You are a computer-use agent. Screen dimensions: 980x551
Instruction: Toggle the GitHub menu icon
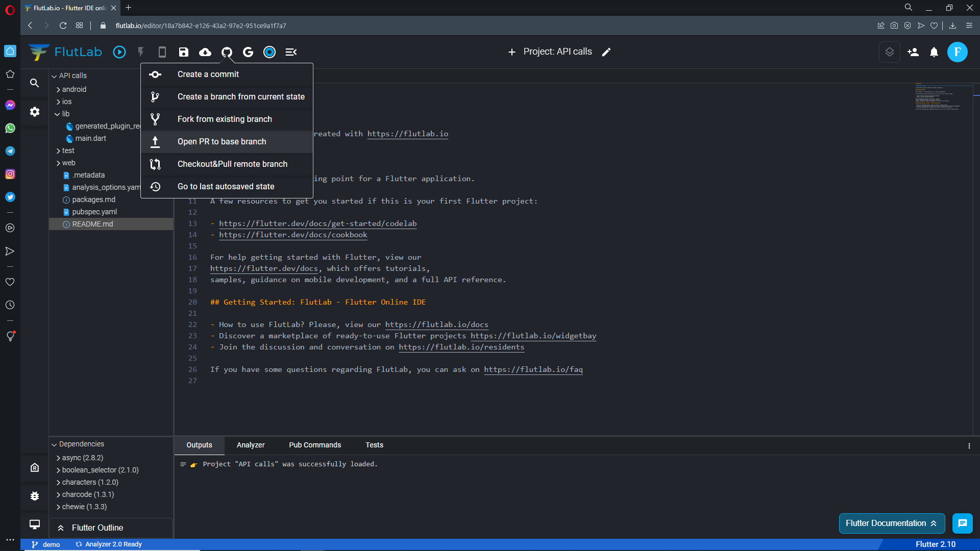pyautogui.click(x=227, y=52)
